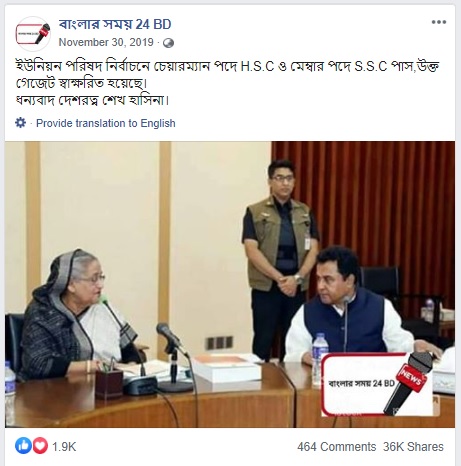Click the translation settings gear icon

tap(20, 123)
